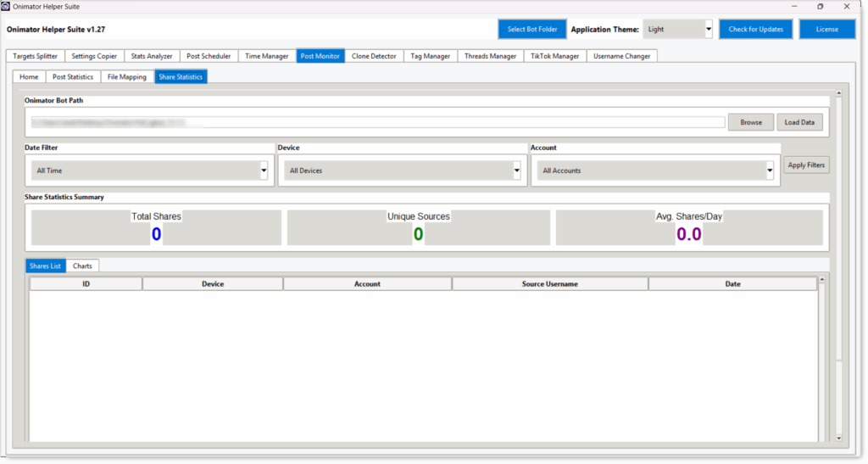The height and width of the screenshot is (464, 868).
Task: Switch to the Charts tab
Action: [82, 266]
